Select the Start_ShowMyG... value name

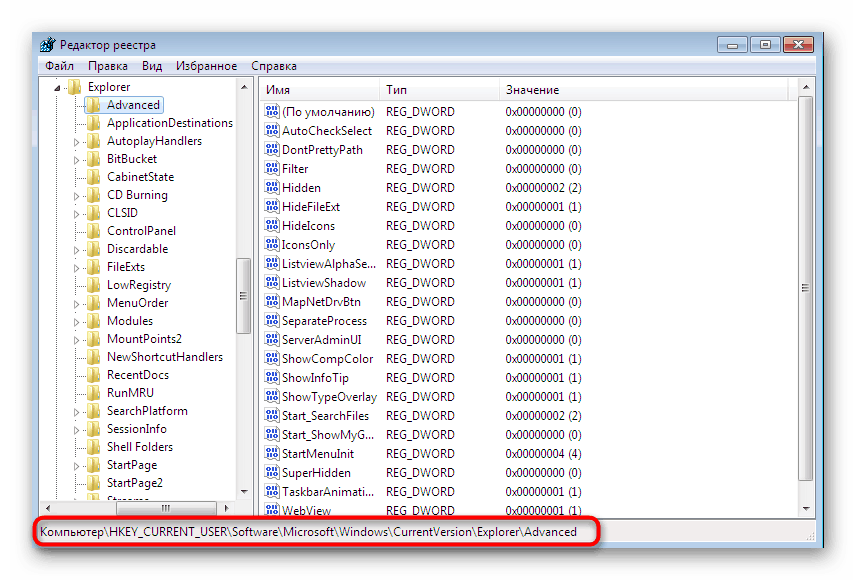328,435
